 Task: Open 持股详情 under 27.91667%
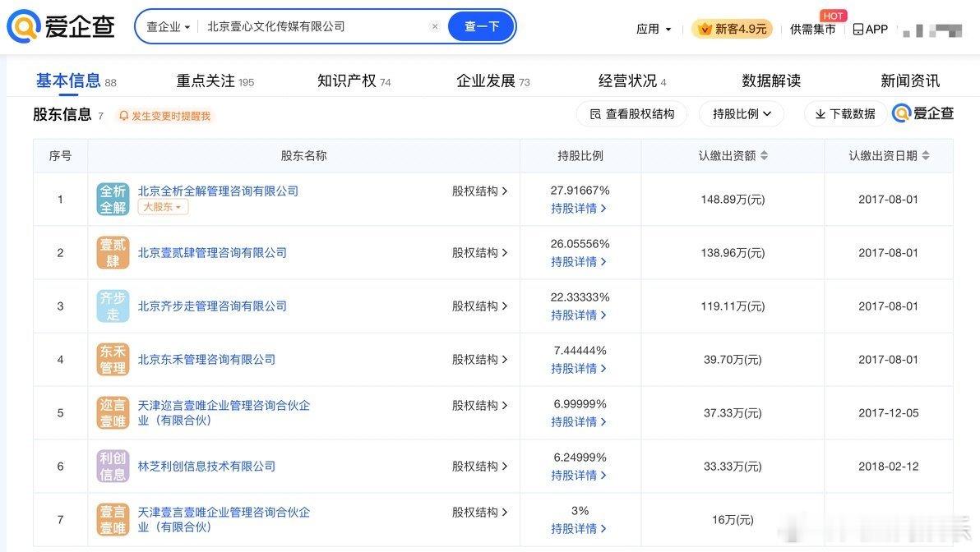coord(579,209)
